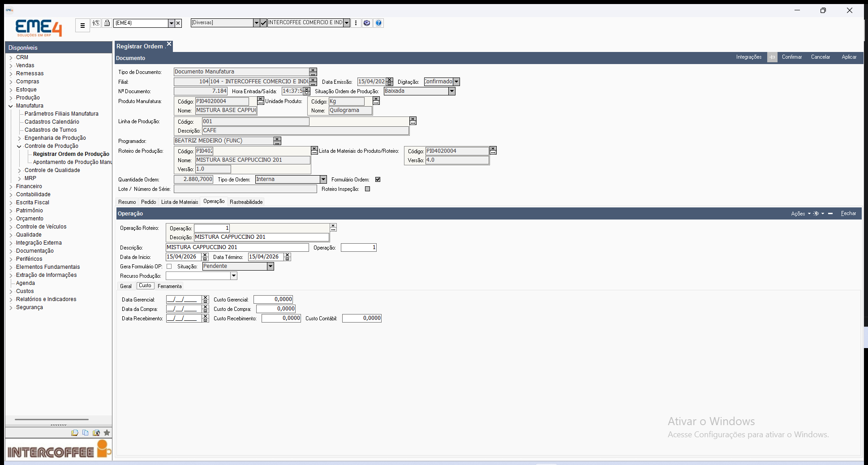Open the Ações dropdown menu
The image size is (868, 465).
(x=800, y=214)
